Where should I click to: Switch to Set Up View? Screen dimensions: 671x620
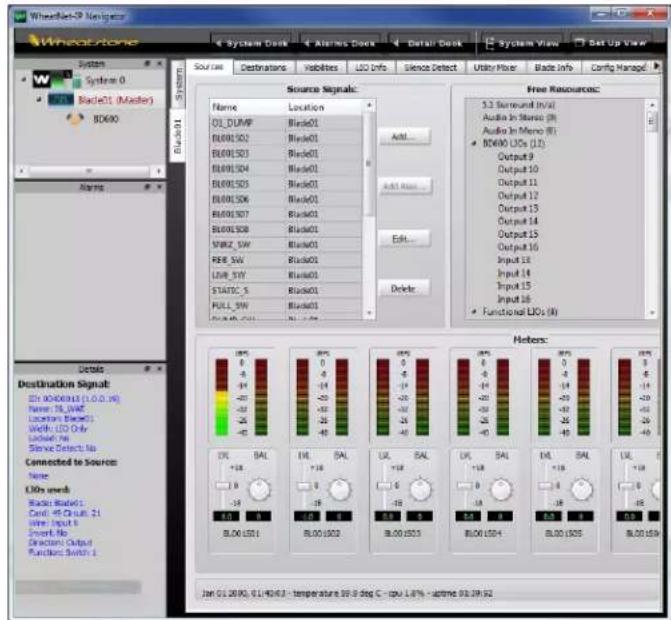click(611, 43)
